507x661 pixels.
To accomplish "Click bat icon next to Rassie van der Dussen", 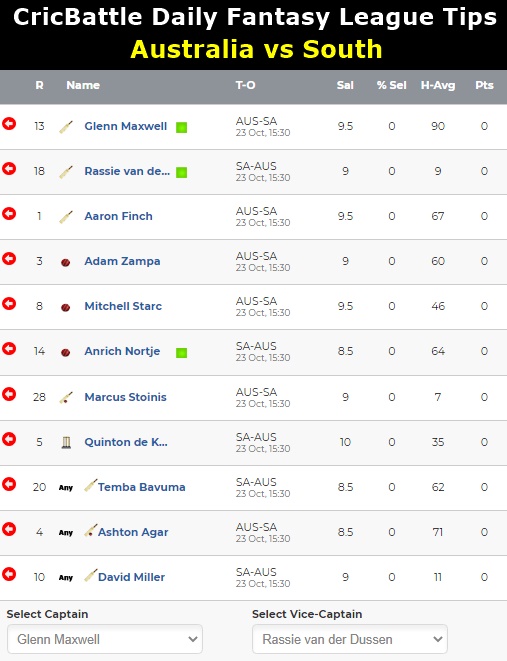I will (x=66, y=172).
